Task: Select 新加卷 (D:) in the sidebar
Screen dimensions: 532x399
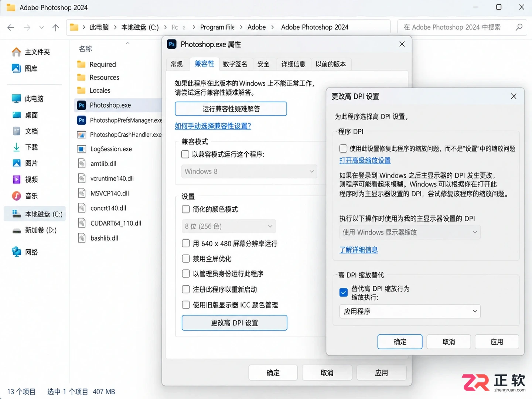Action: click(x=34, y=230)
